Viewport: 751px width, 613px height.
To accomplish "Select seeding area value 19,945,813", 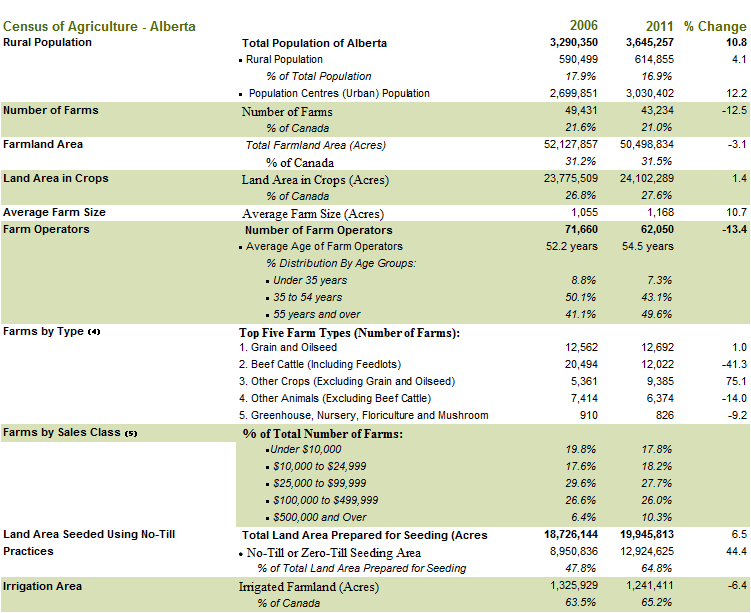I will click(647, 534).
